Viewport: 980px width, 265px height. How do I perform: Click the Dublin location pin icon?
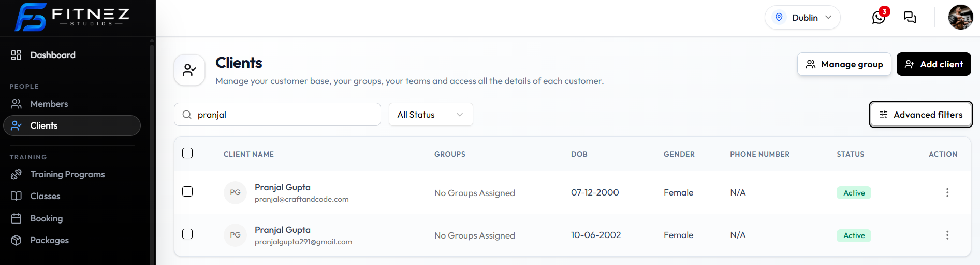779,17
